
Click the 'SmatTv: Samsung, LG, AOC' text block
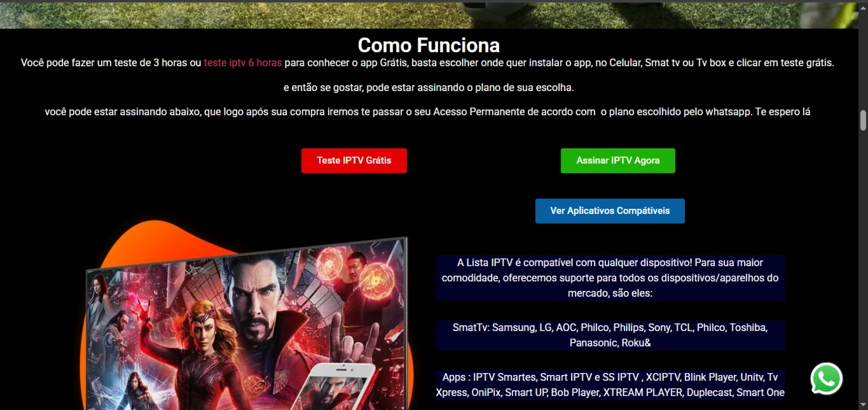pyautogui.click(x=610, y=335)
